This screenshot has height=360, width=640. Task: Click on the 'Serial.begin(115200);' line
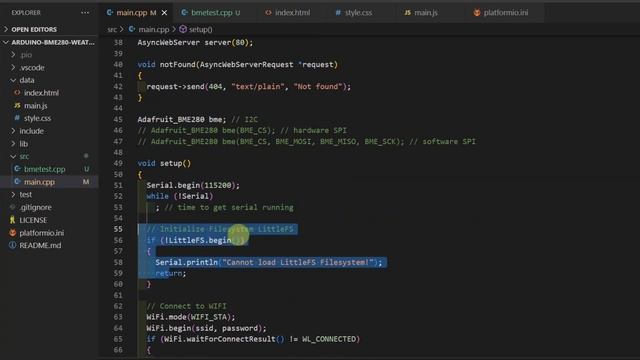click(x=193, y=185)
